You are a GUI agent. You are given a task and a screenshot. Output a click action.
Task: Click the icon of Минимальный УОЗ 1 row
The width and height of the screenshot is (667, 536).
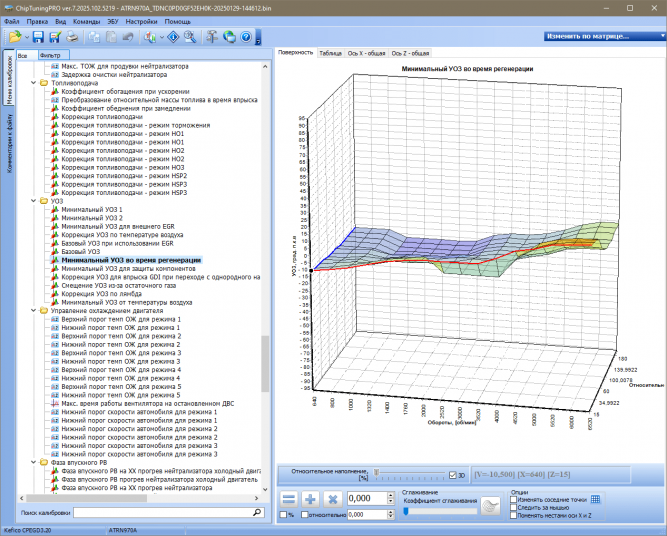[54, 210]
